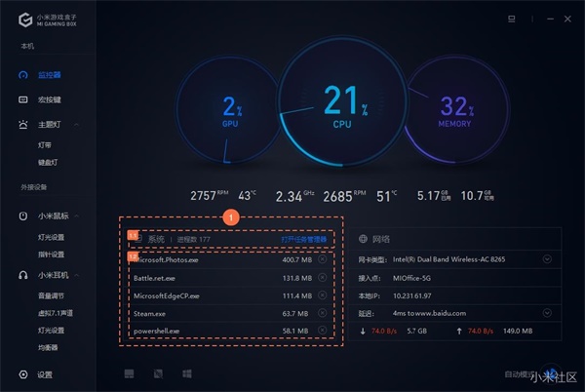The image size is (585, 392).
Task: Select the 主题灯 theme light icon
Action: point(23,124)
